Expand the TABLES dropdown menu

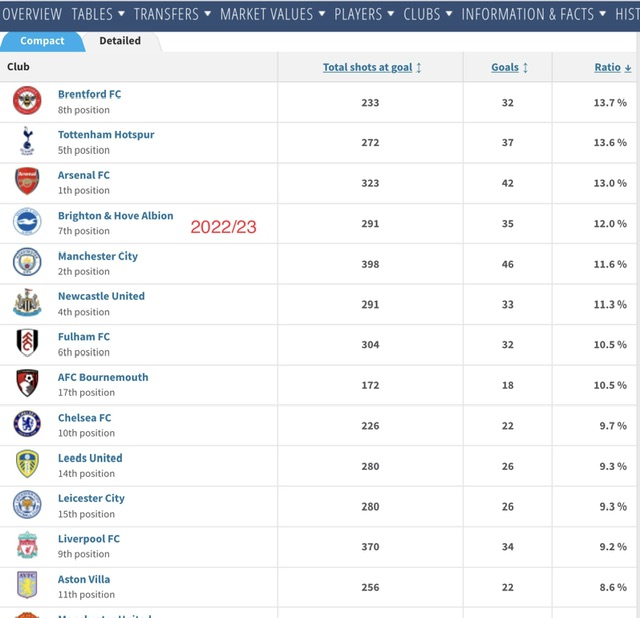tap(98, 14)
